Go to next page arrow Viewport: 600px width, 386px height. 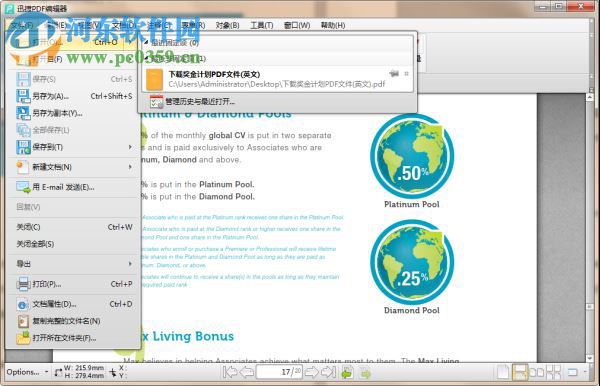tap(311, 372)
